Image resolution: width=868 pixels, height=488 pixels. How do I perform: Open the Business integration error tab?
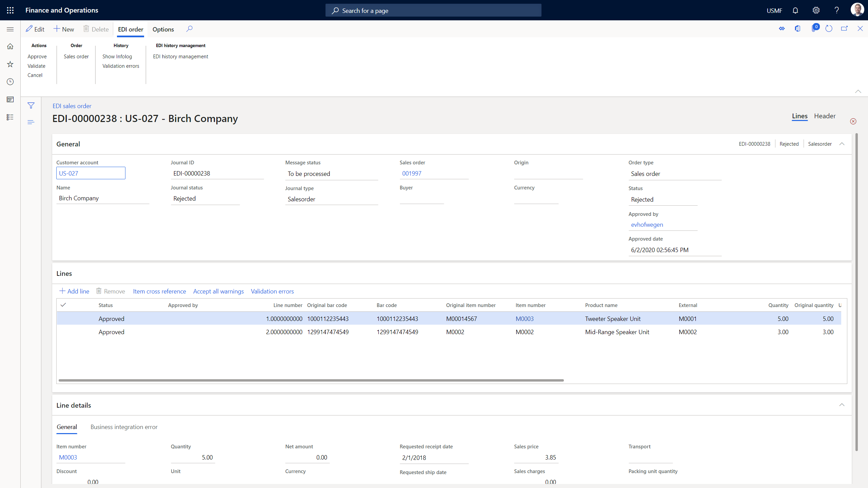[124, 427]
